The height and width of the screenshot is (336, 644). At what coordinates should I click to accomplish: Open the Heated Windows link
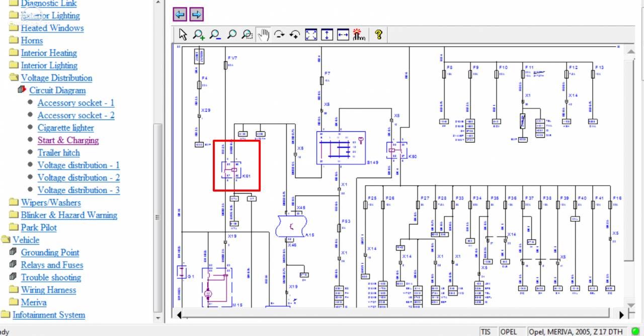pos(52,28)
